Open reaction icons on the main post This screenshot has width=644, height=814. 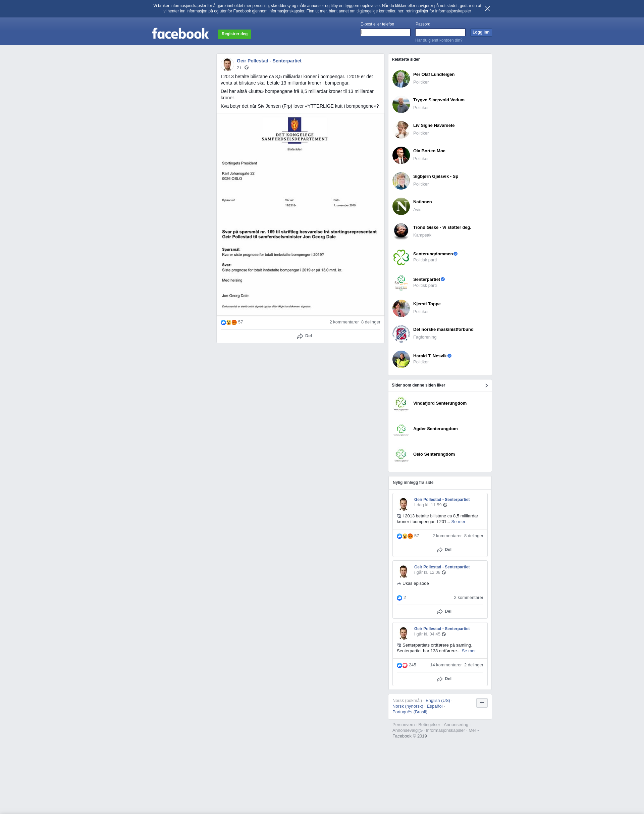pyautogui.click(x=228, y=322)
